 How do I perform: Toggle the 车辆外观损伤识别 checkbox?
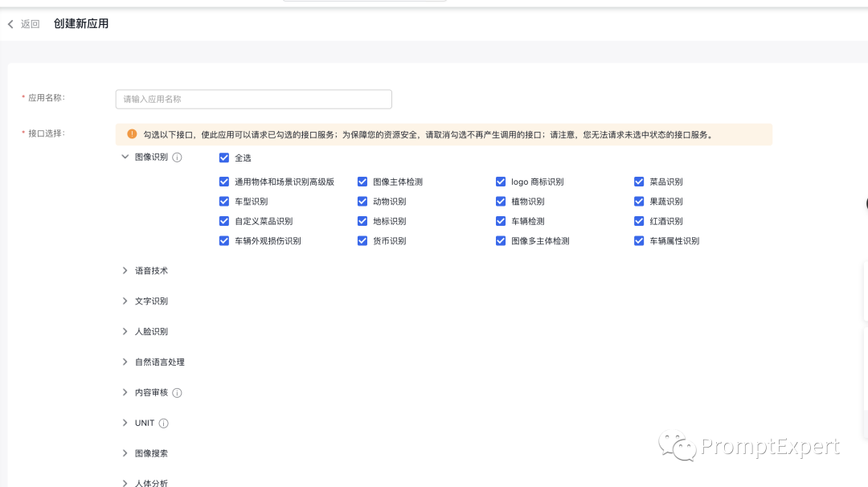tap(224, 241)
